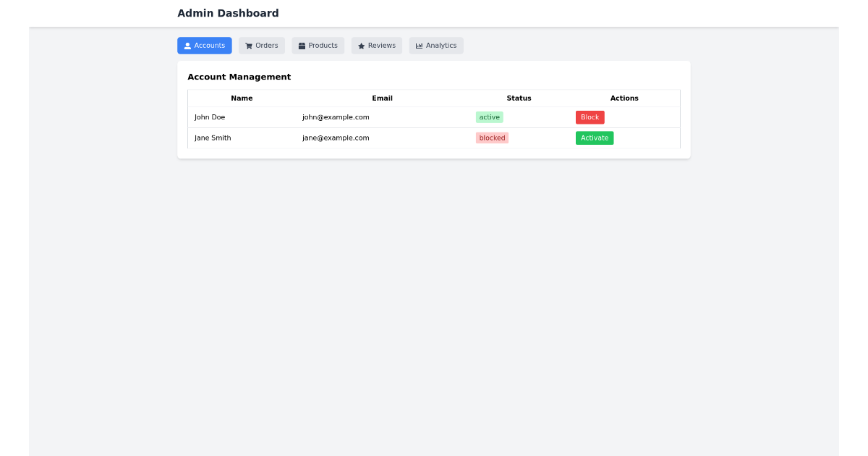Click the Email column header
Image resolution: width=868 pixels, height=456 pixels.
[382, 98]
